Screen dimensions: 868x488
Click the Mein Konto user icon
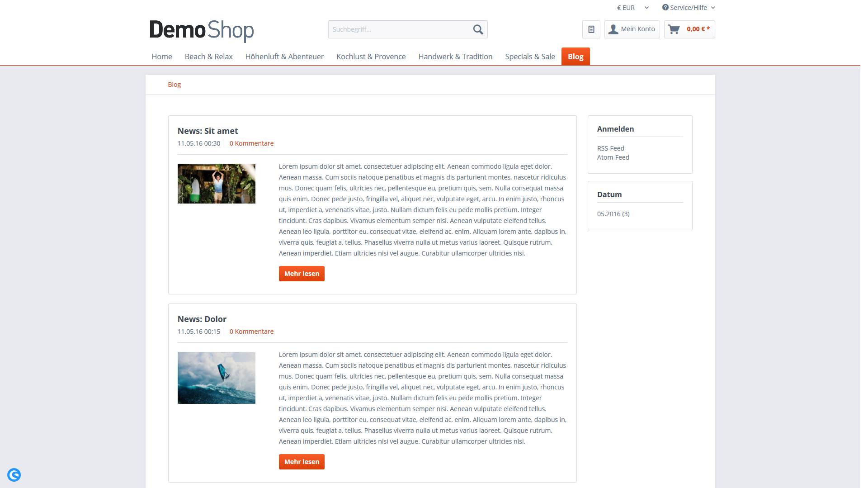(613, 29)
